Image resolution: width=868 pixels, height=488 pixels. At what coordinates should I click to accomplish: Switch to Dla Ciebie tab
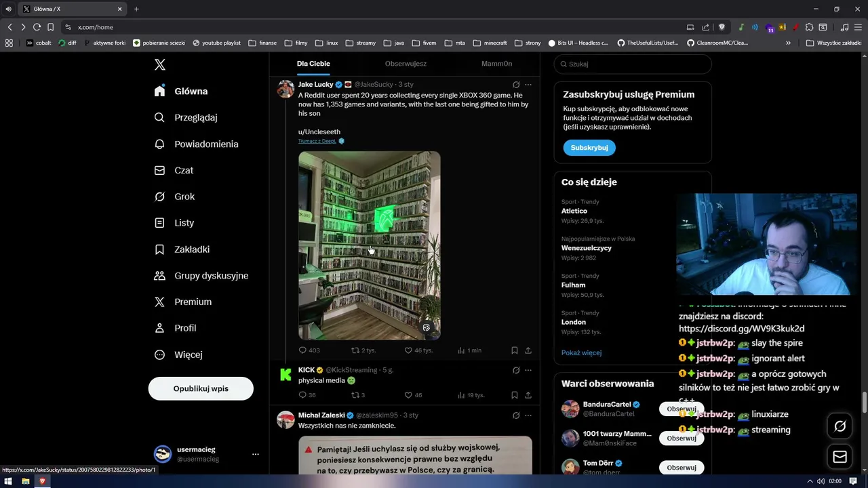tap(313, 64)
